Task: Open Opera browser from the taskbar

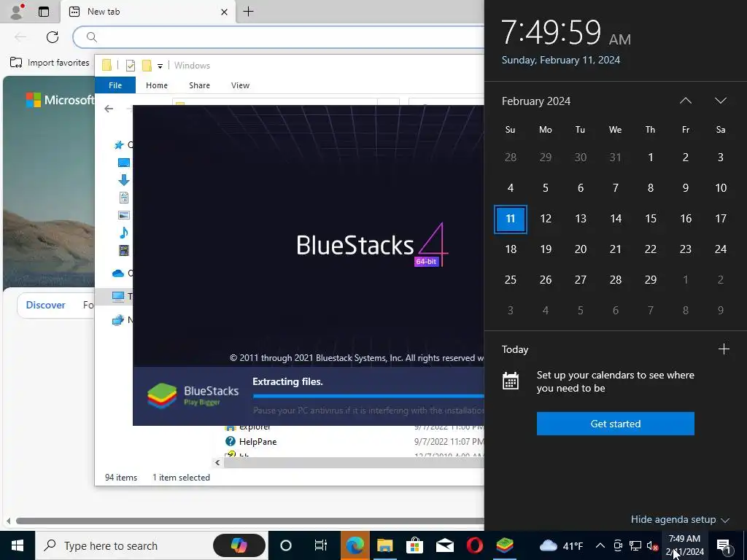Action: pos(474,545)
